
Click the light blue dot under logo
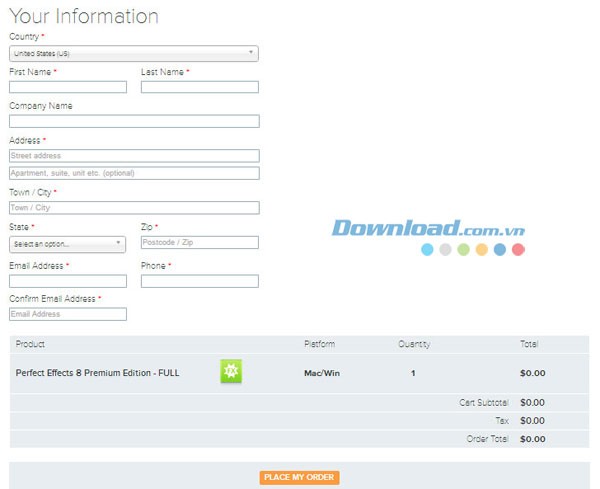427,250
